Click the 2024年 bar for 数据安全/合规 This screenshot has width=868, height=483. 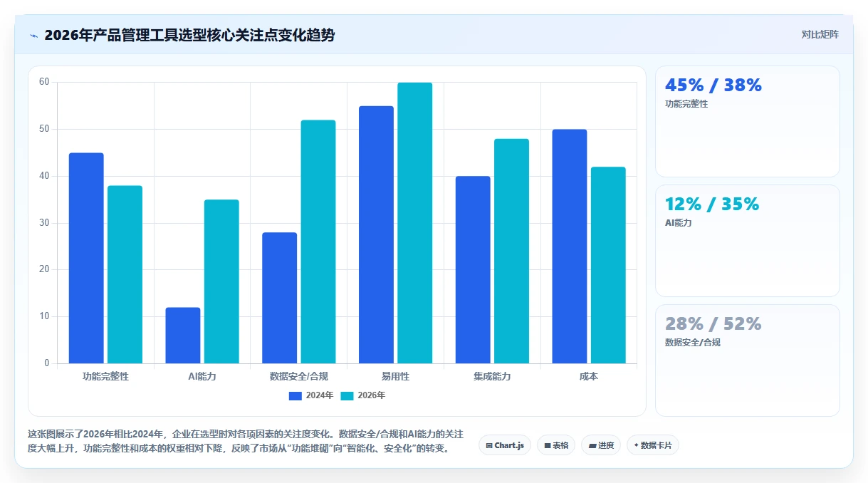pos(279,298)
